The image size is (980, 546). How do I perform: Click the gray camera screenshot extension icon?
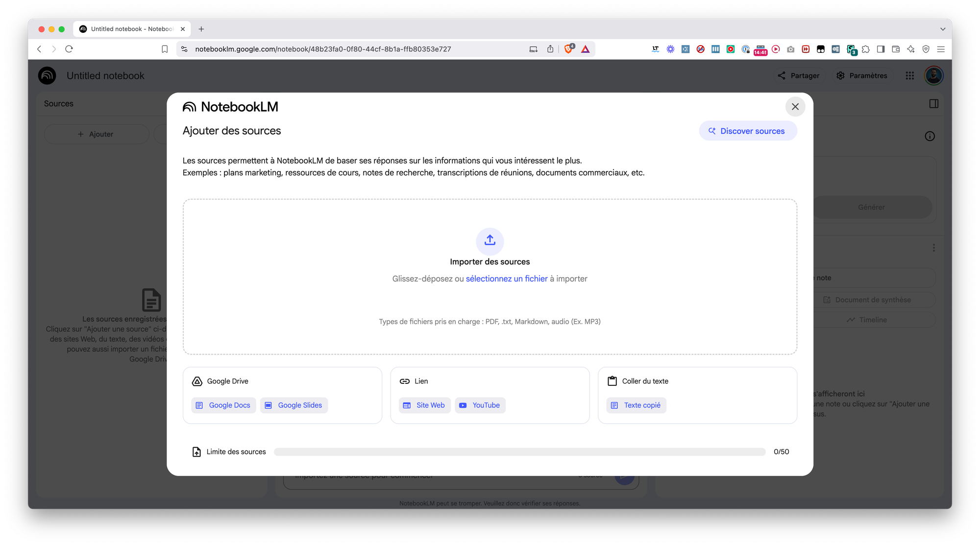pyautogui.click(x=790, y=49)
